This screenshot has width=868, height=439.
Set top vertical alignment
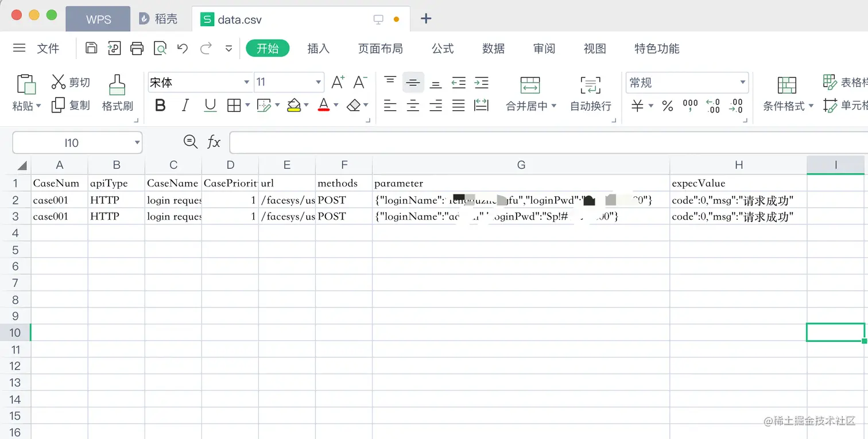click(390, 81)
